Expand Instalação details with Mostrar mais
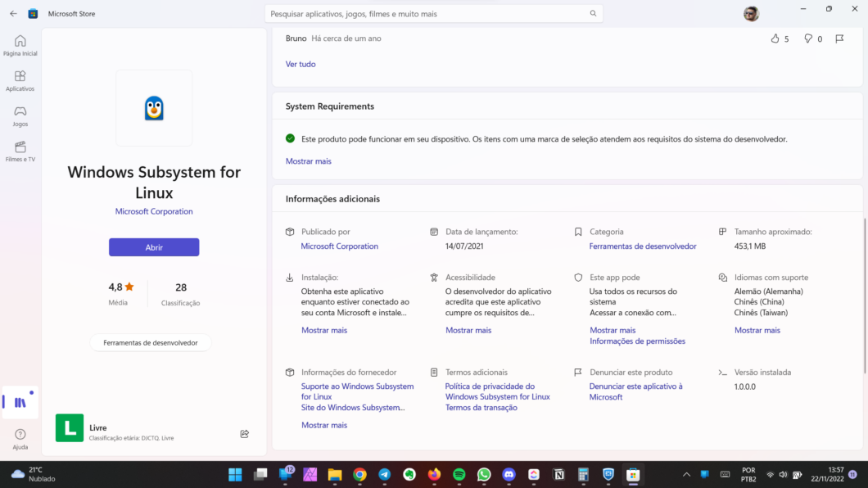The image size is (868, 488). 324,330
